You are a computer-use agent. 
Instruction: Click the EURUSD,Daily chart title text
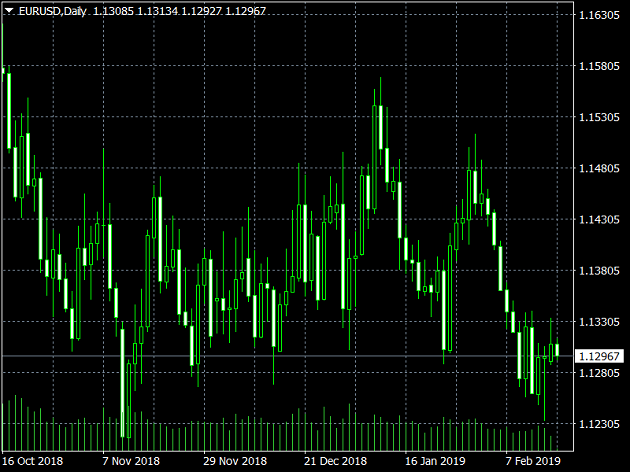[52, 11]
